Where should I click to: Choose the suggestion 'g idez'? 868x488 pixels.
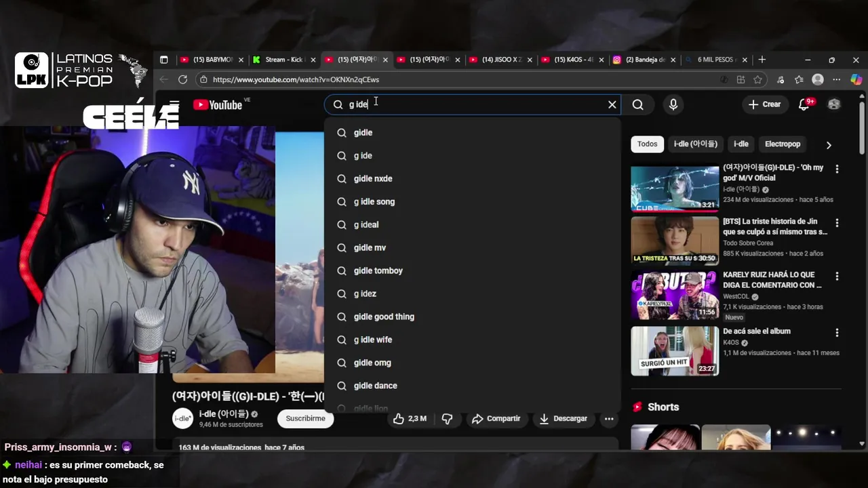point(472,294)
